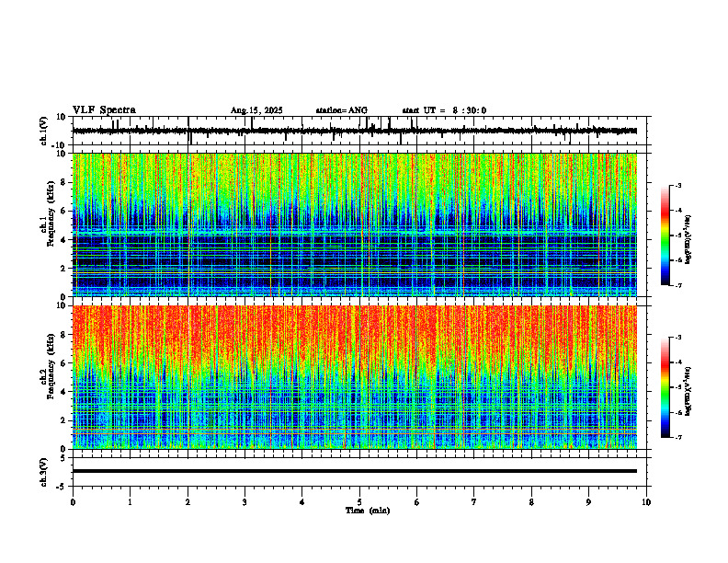Click the time axis tick label "1"

click(130, 502)
